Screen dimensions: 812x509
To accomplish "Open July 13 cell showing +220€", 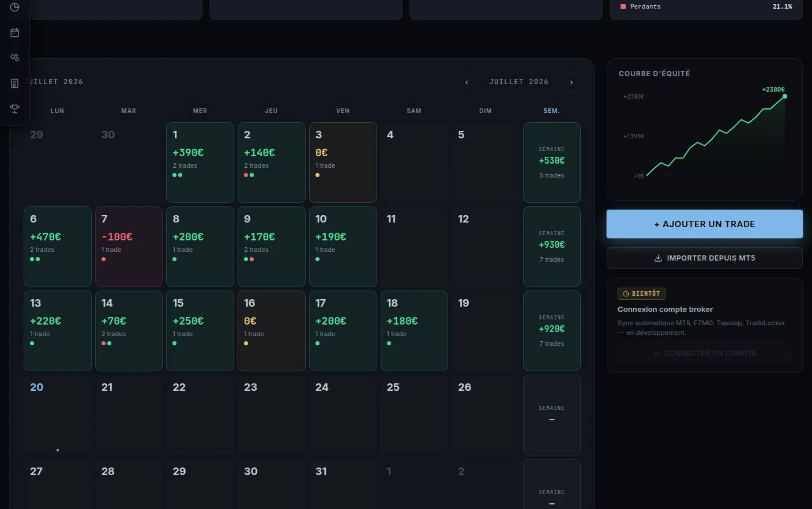I will point(58,331).
